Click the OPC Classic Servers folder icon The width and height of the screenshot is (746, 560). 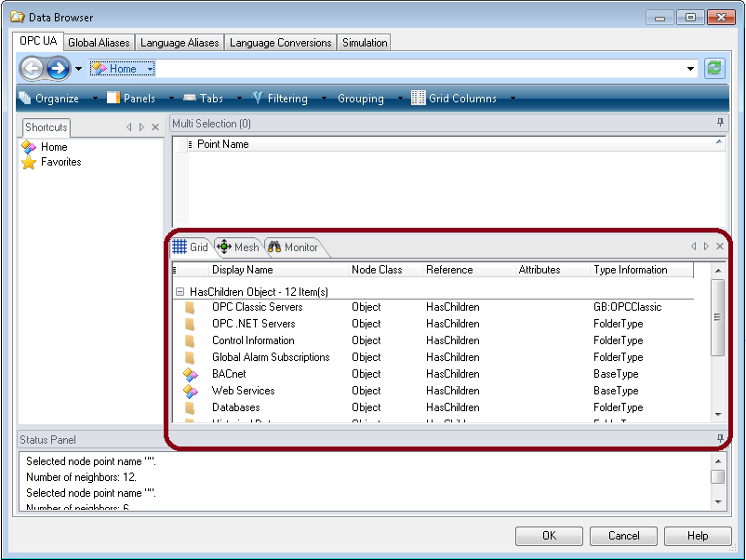coord(190,307)
